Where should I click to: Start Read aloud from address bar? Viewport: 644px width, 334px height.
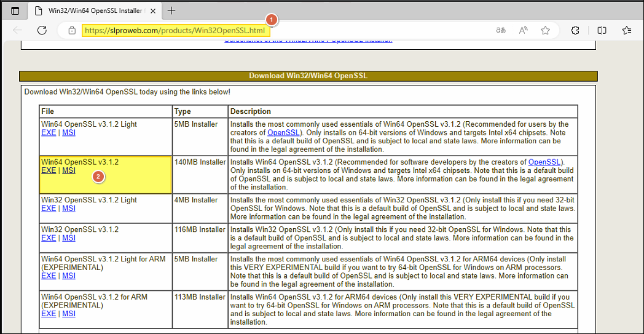[x=523, y=30]
